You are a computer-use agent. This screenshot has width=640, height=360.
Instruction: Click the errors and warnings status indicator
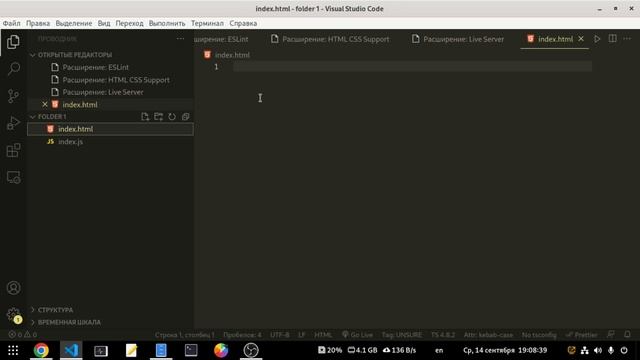(x=23, y=335)
